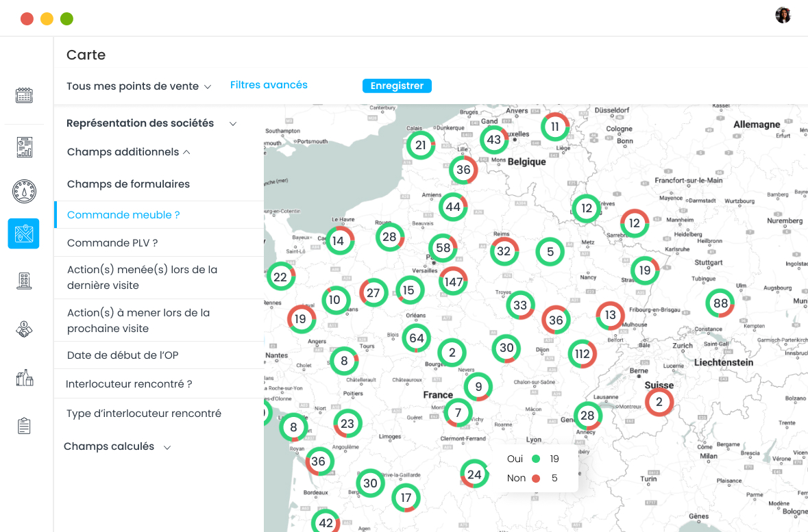Select the currently active Carte map icon
This screenshot has height=532, width=808.
24,233
